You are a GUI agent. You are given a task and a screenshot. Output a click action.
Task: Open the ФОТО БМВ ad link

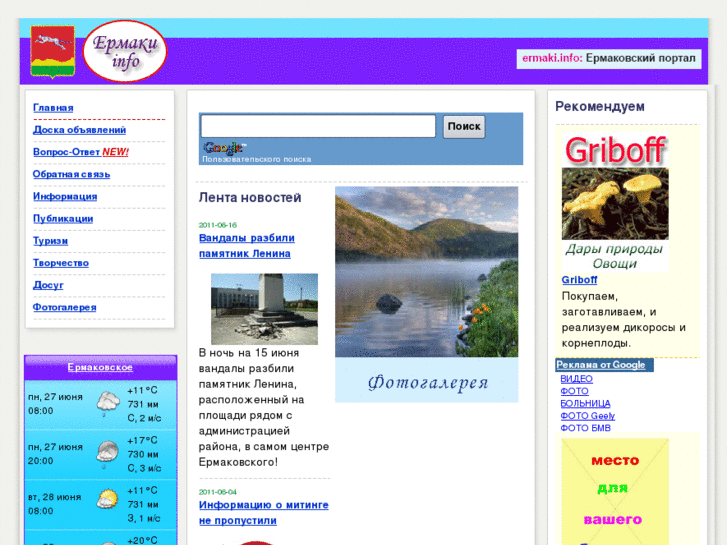[x=586, y=428]
